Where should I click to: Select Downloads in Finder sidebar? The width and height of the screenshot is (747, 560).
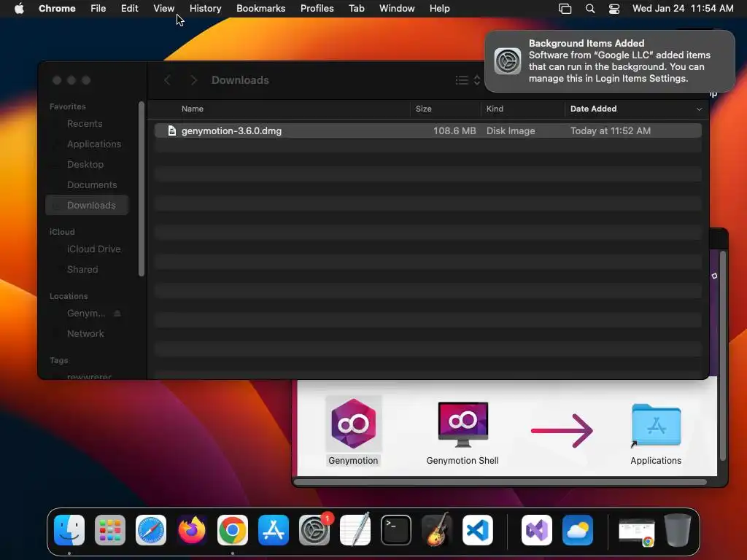click(x=88, y=205)
